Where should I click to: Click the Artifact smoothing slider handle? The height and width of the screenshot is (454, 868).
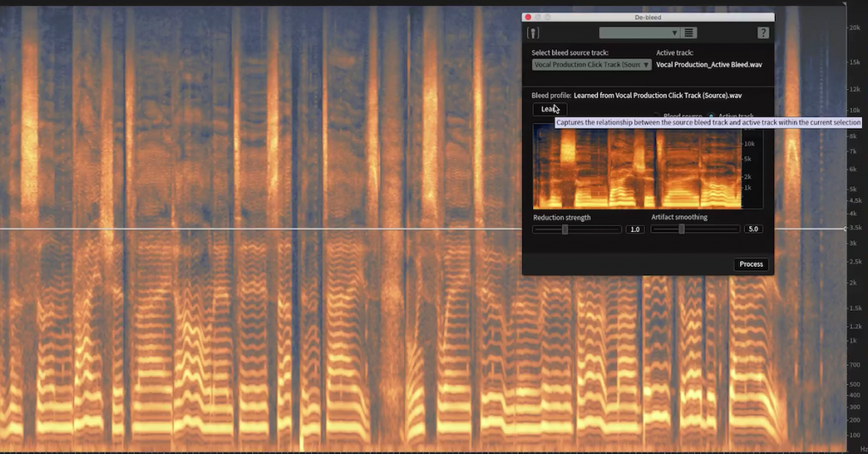tap(682, 229)
